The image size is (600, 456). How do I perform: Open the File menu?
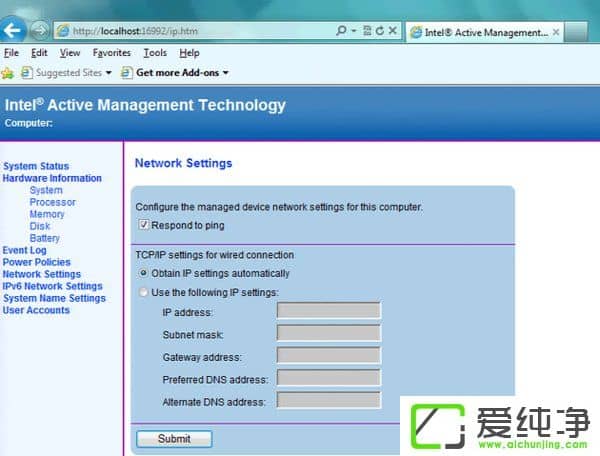11,53
